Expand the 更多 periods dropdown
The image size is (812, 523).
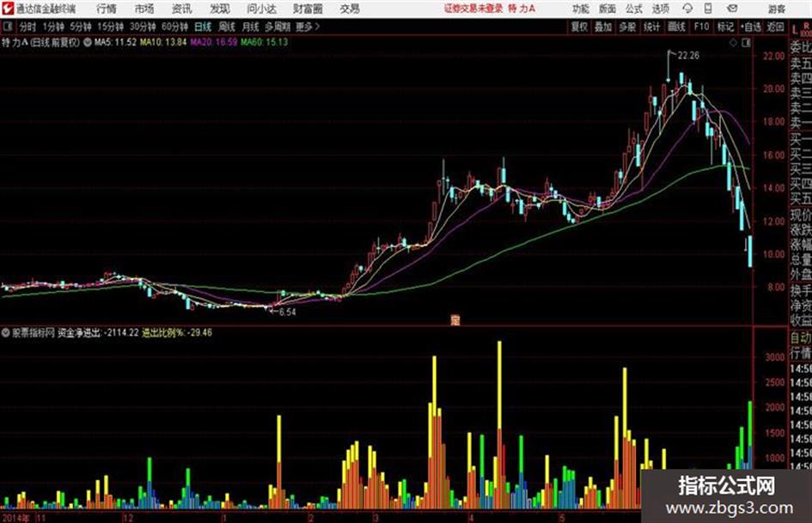pos(308,27)
